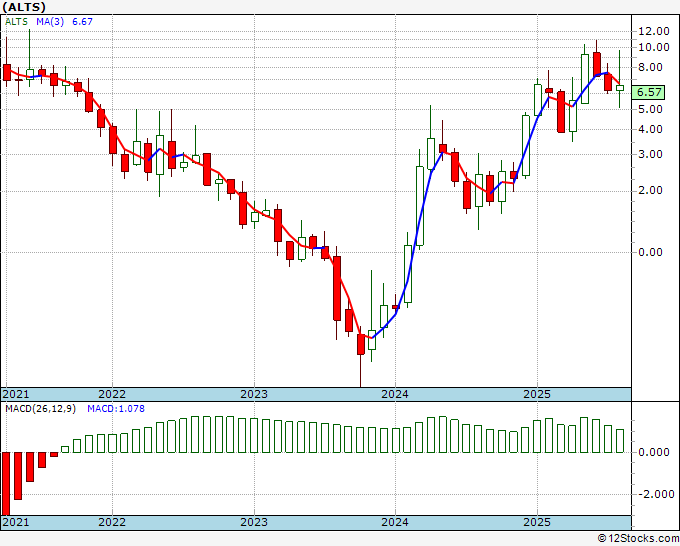
Task: Click the 6.57 current price tag
Action: pos(648,92)
